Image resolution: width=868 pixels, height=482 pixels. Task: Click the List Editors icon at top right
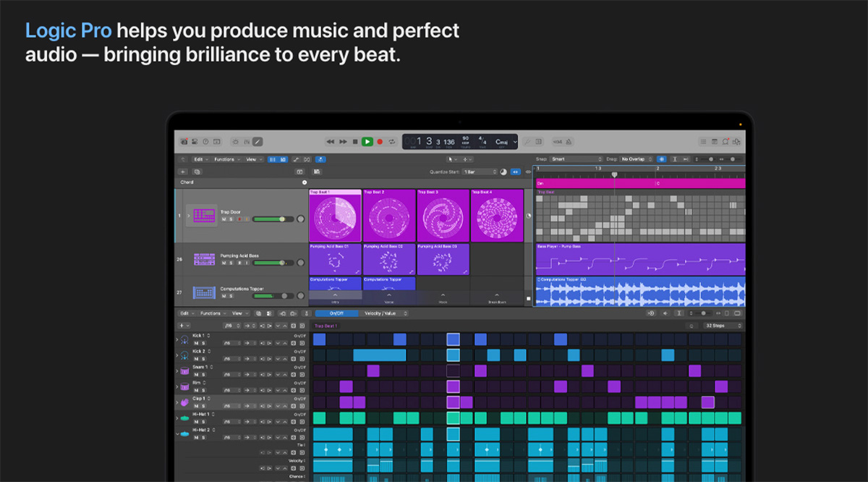[703, 141]
